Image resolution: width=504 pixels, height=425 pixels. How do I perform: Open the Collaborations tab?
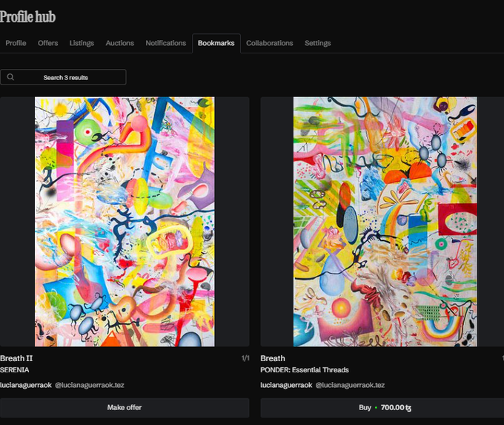point(270,43)
